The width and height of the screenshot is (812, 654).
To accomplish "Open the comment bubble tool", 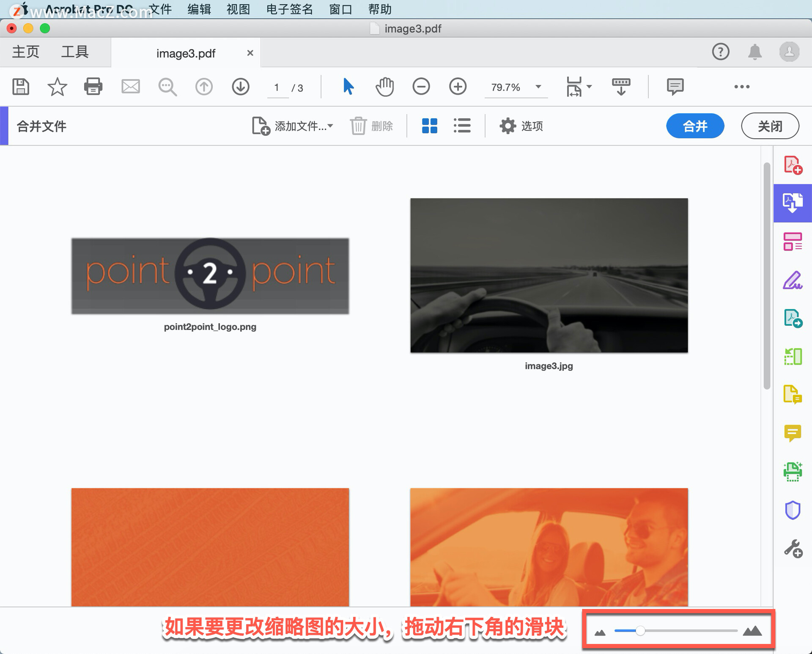I will 675,87.
